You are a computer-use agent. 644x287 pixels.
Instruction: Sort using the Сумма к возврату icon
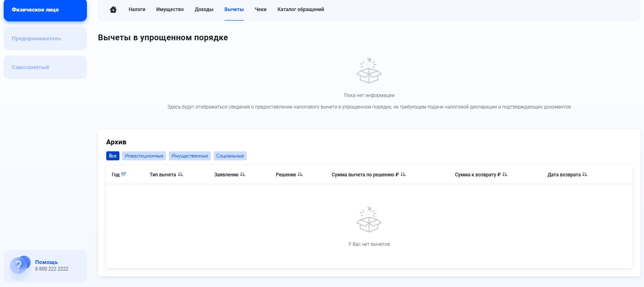coord(505,174)
